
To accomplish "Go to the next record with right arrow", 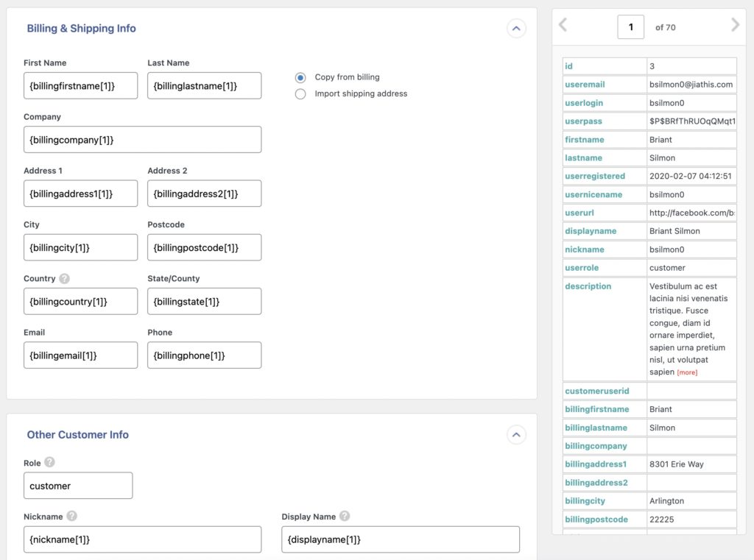I will click(734, 26).
